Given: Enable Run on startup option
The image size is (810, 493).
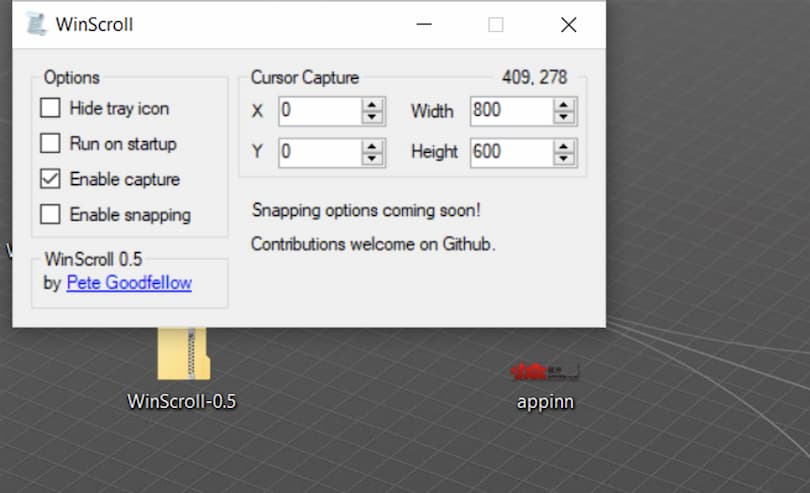Looking at the screenshot, I should (x=50, y=143).
